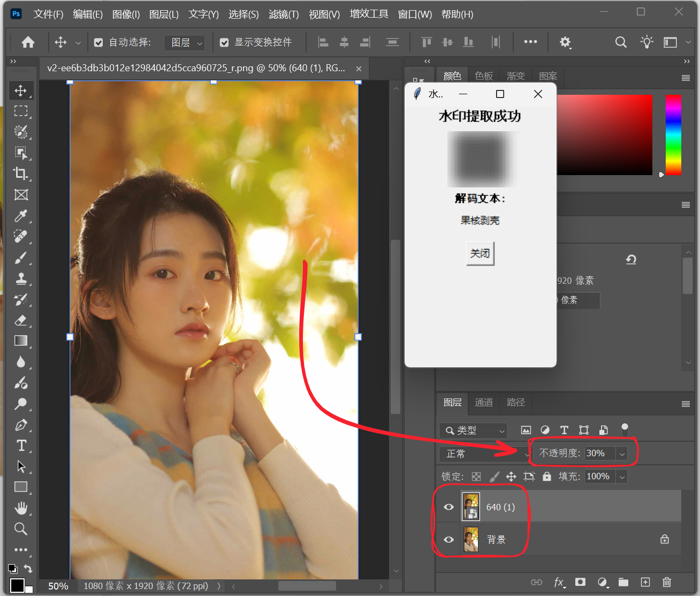Image resolution: width=700 pixels, height=596 pixels.
Task: Pick a hue on the rainbow color slider
Action: click(673, 134)
